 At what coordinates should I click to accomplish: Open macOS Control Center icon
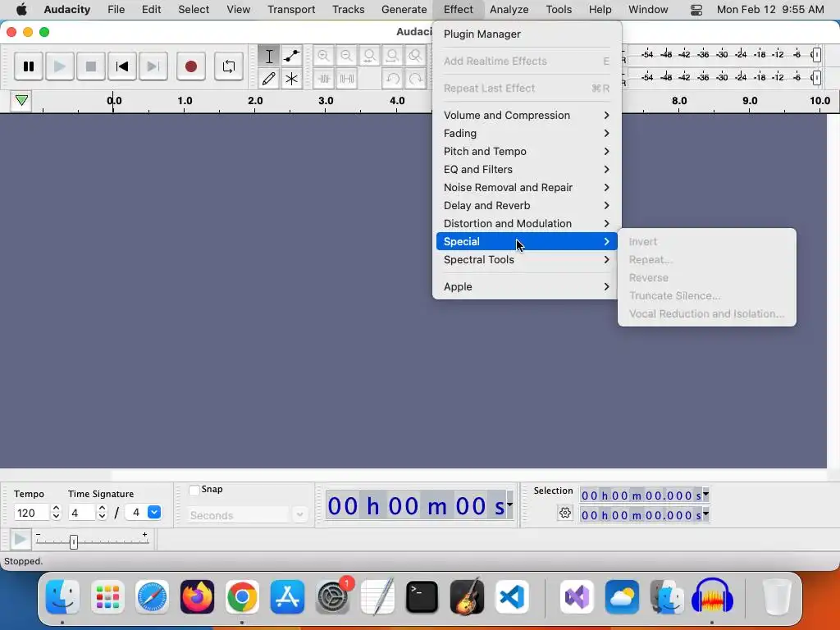[696, 10]
